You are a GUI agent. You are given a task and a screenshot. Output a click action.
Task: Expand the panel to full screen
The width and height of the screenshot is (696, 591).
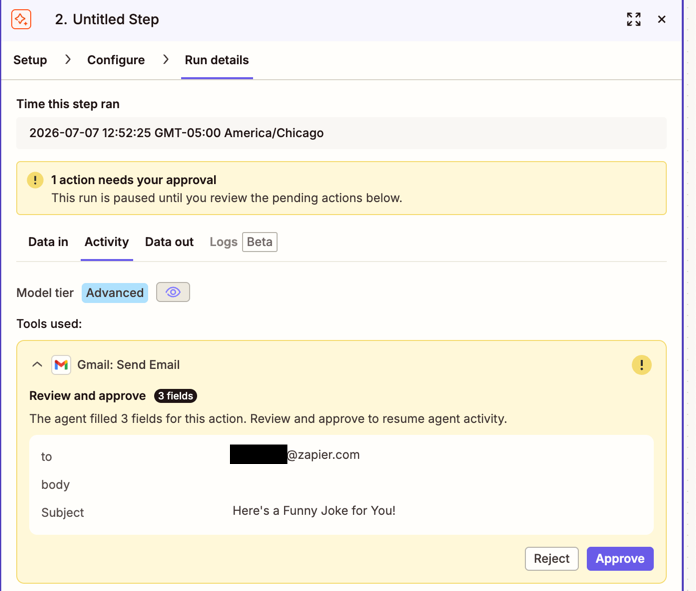633,20
